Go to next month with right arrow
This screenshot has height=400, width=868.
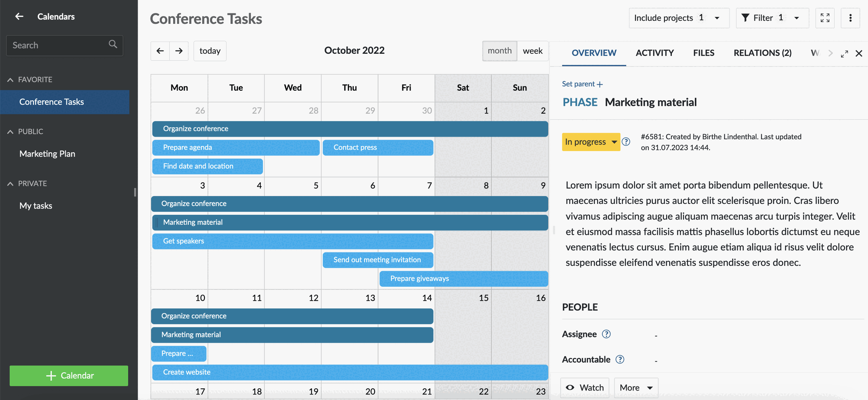[179, 51]
